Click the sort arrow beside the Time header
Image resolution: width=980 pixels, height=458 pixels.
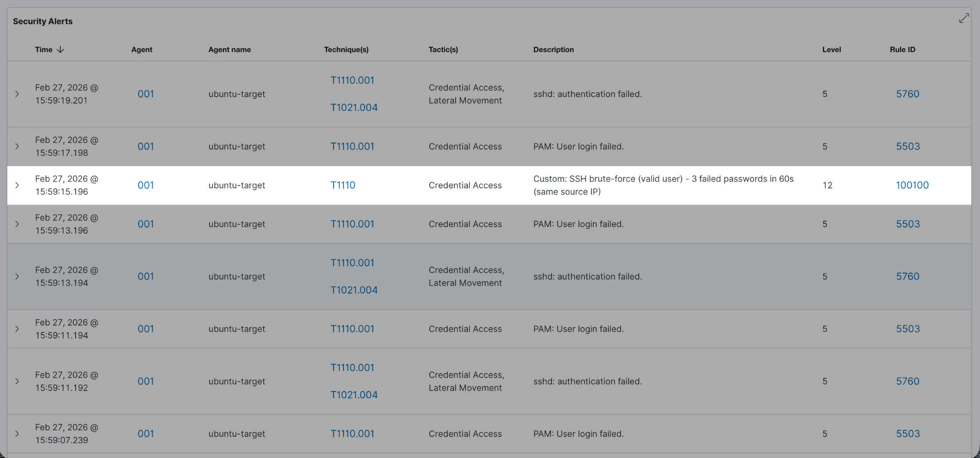(x=60, y=50)
